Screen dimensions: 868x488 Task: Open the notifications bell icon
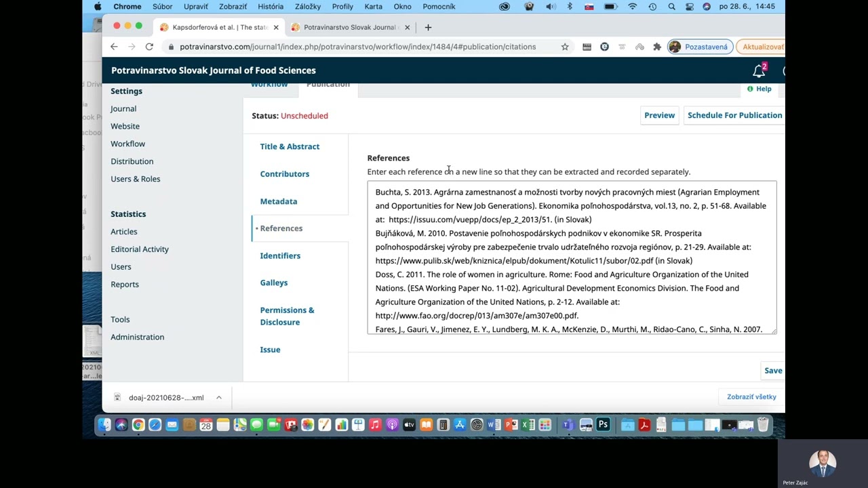pos(759,70)
